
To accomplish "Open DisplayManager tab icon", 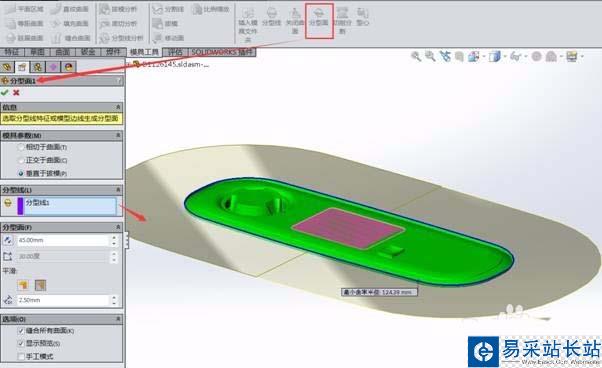I will (x=68, y=67).
